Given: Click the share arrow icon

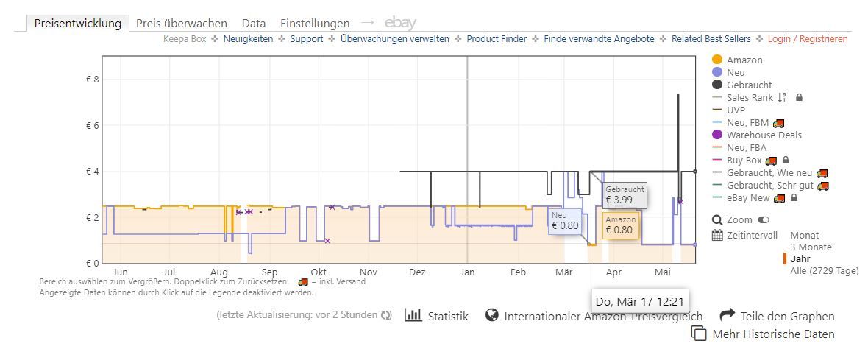Looking at the screenshot, I should click(x=727, y=314).
